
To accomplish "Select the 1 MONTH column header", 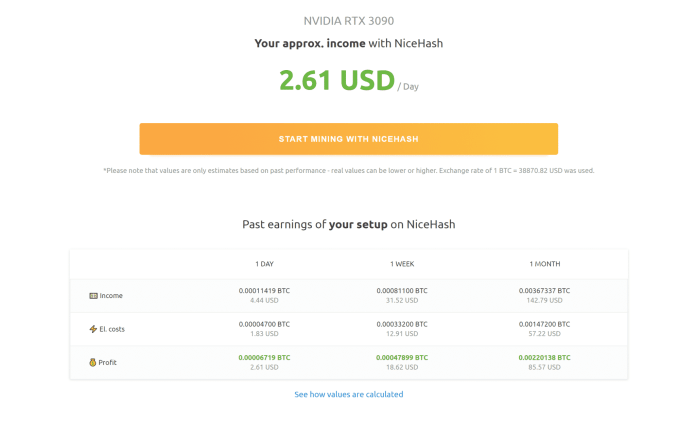I will (545, 264).
